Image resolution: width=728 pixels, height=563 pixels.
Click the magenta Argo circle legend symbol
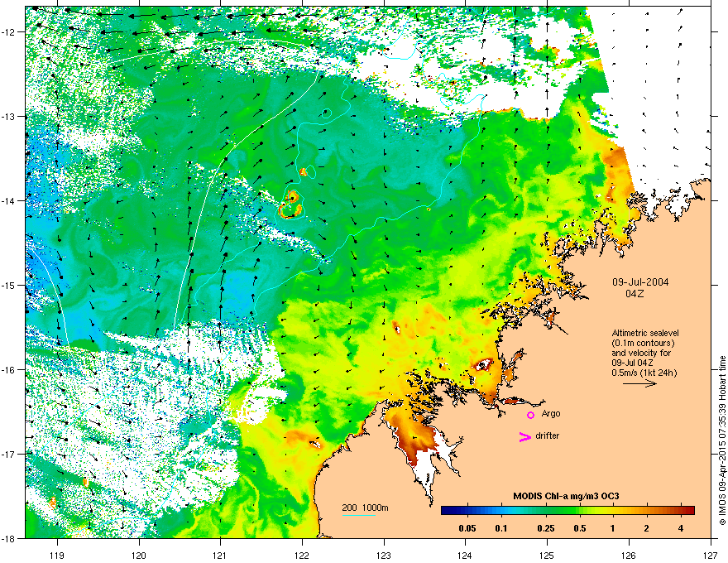530,415
